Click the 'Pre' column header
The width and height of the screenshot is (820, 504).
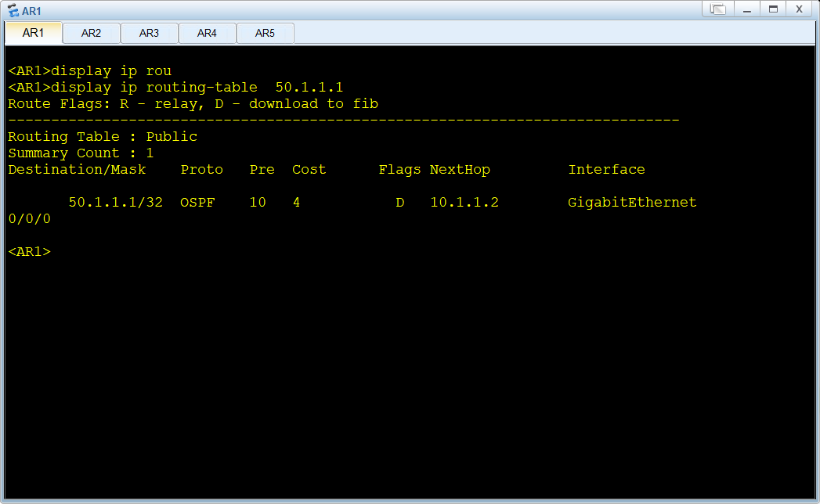coord(262,170)
